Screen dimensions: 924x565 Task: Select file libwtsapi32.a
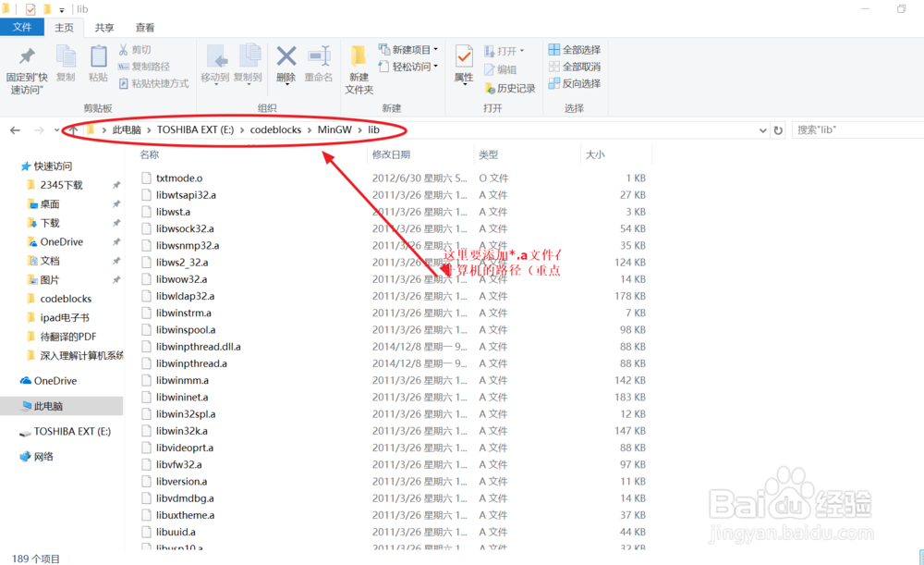(x=186, y=194)
